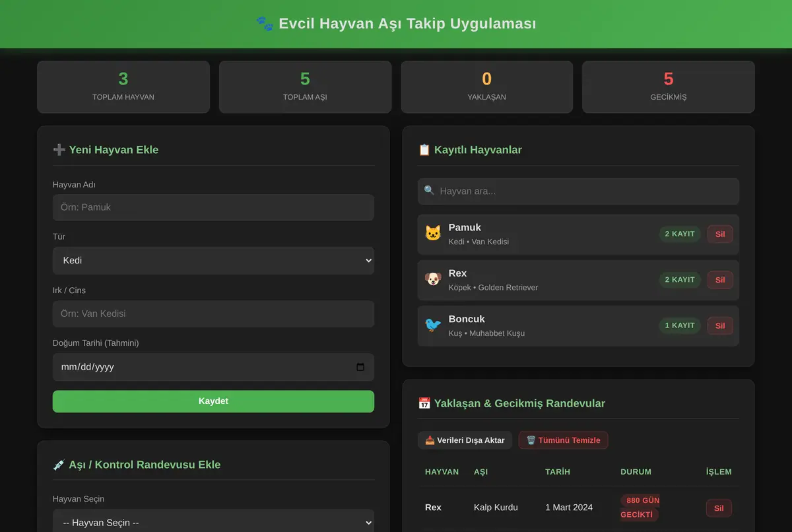Remove Rex from the registered animals list
This screenshot has width=792, height=532.
(720, 279)
